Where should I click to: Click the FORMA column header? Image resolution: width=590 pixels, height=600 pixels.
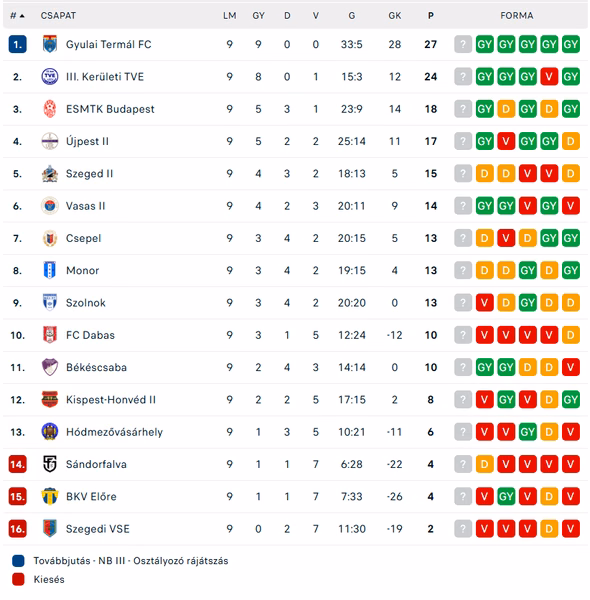point(517,16)
